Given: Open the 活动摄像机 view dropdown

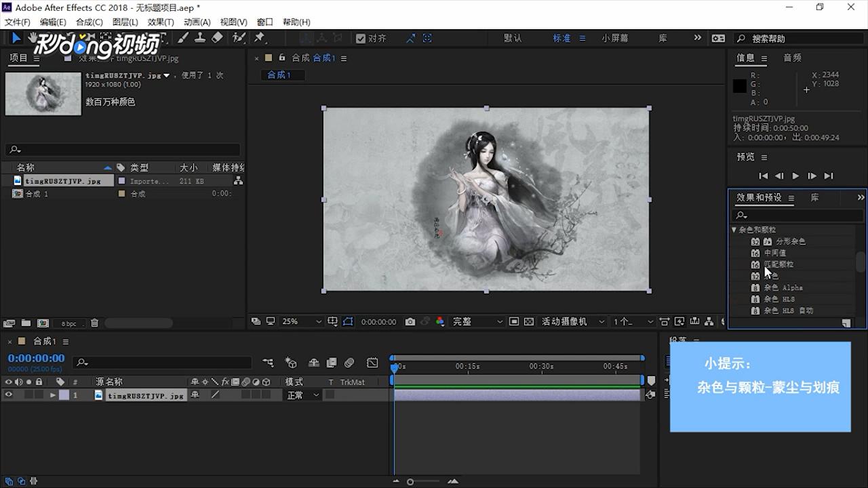Looking at the screenshot, I should pyautogui.click(x=573, y=322).
